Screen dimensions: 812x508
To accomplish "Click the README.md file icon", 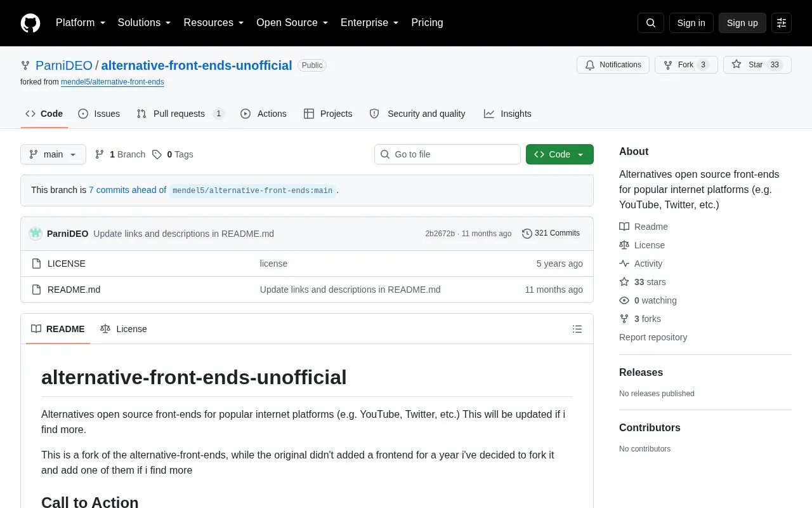I will coord(36,290).
